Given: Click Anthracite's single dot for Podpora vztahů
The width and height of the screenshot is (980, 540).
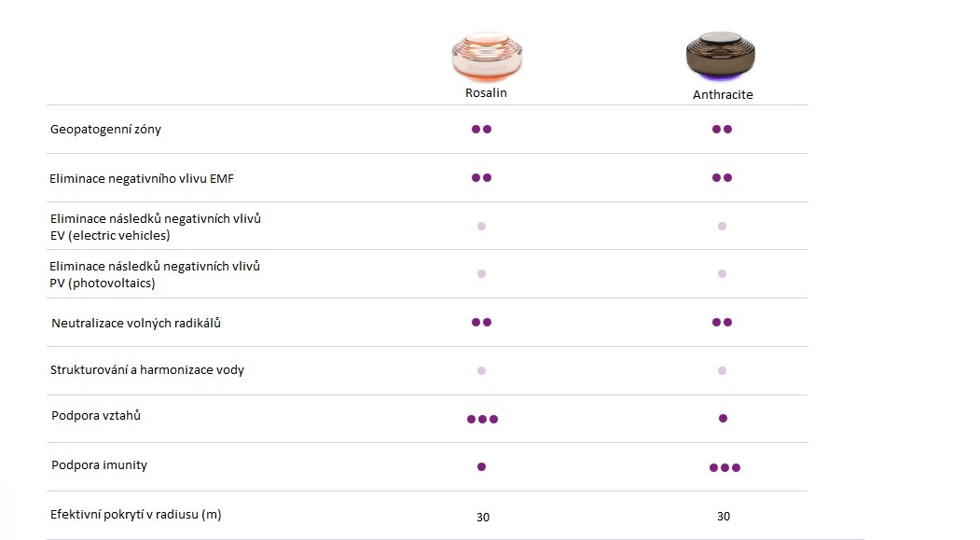Looking at the screenshot, I should click(x=724, y=418).
